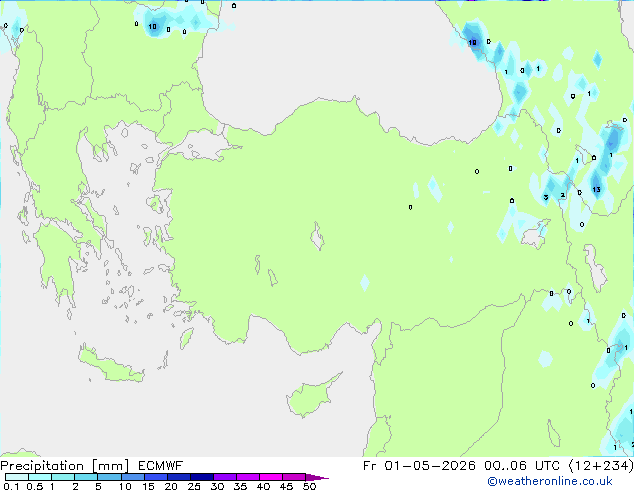
Task: Click the '13' precipitation value on map
Action: click(x=596, y=189)
